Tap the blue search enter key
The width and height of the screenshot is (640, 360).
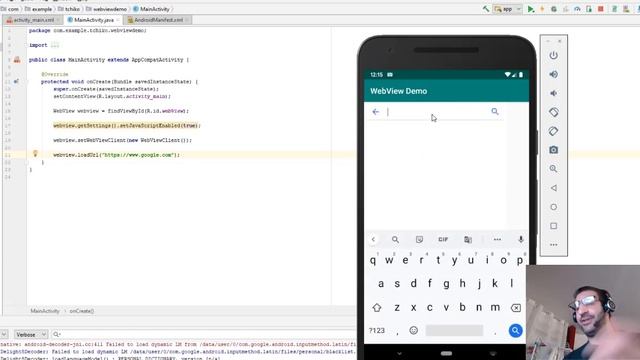tap(516, 330)
